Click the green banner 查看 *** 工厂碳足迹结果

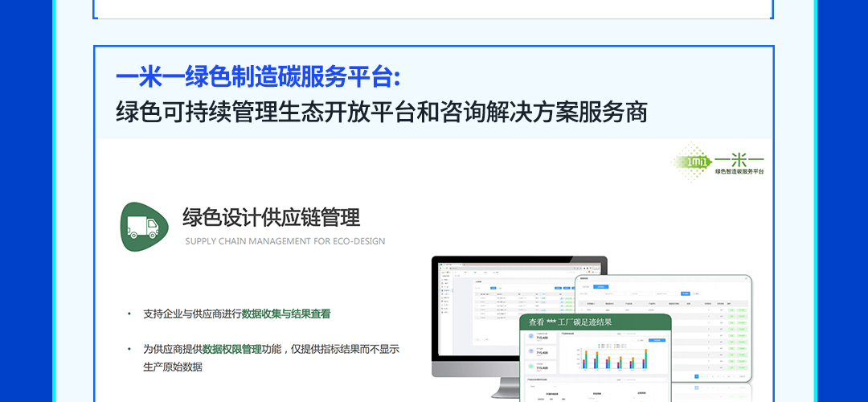(x=595, y=322)
